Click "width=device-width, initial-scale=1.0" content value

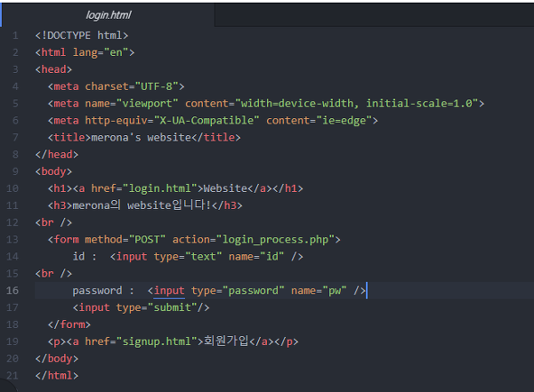[x=357, y=103]
